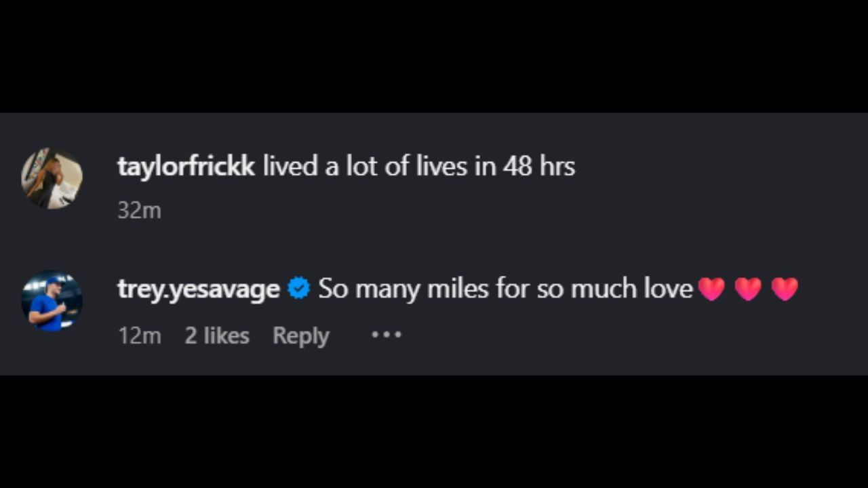The height and width of the screenshot is (488, 868).
Task: Visit the trey.yesavage username link
Action: click(x=199, y=289)
